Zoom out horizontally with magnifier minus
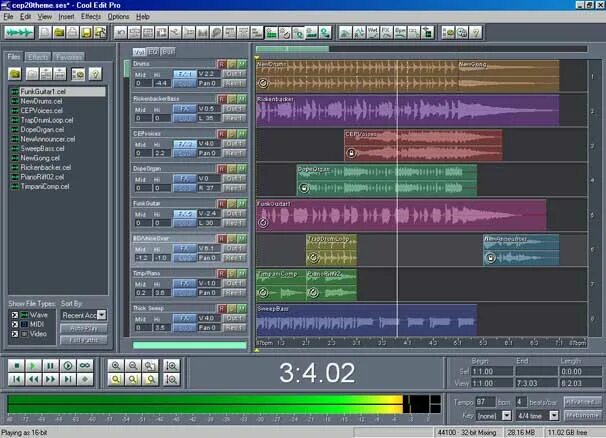 (x=133, y=365)
